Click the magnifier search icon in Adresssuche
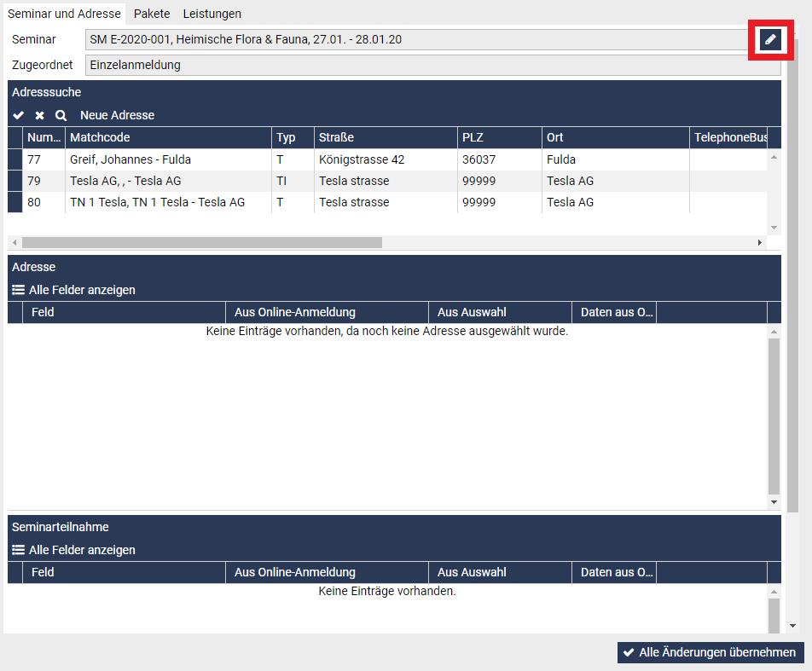This screenshot has height=671, width=812. (61, 115)
